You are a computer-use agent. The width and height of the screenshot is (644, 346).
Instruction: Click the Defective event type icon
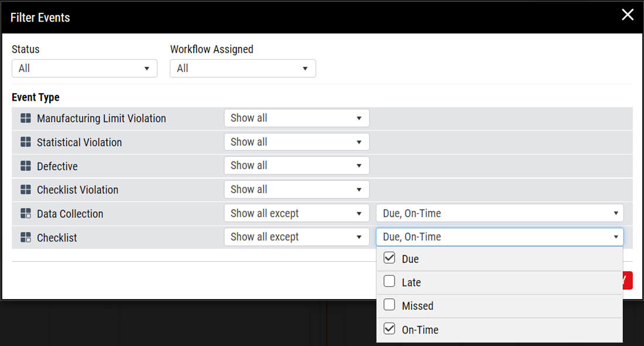click(25, 166)
